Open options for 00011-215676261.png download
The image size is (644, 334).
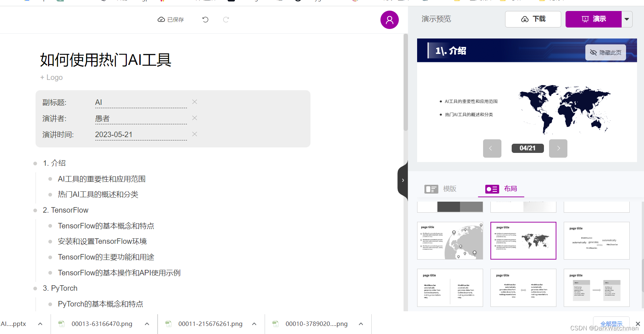coord(254,324)
